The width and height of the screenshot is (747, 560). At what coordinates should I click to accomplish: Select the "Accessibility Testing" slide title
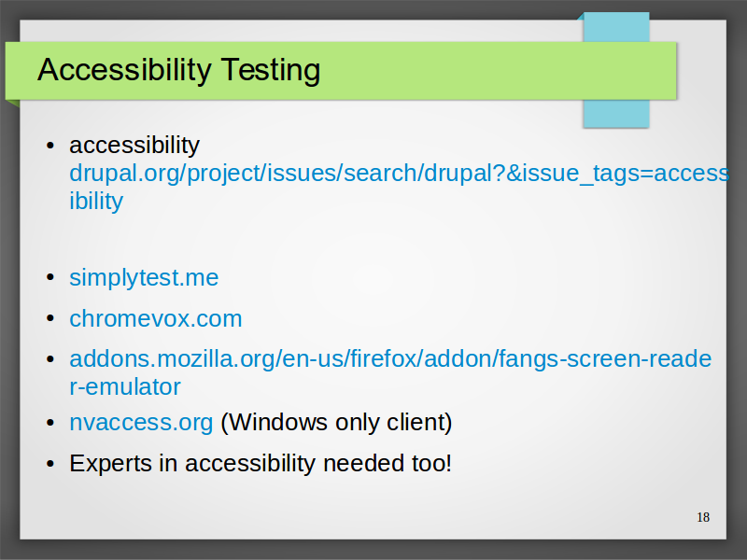[x=178, y=70]
